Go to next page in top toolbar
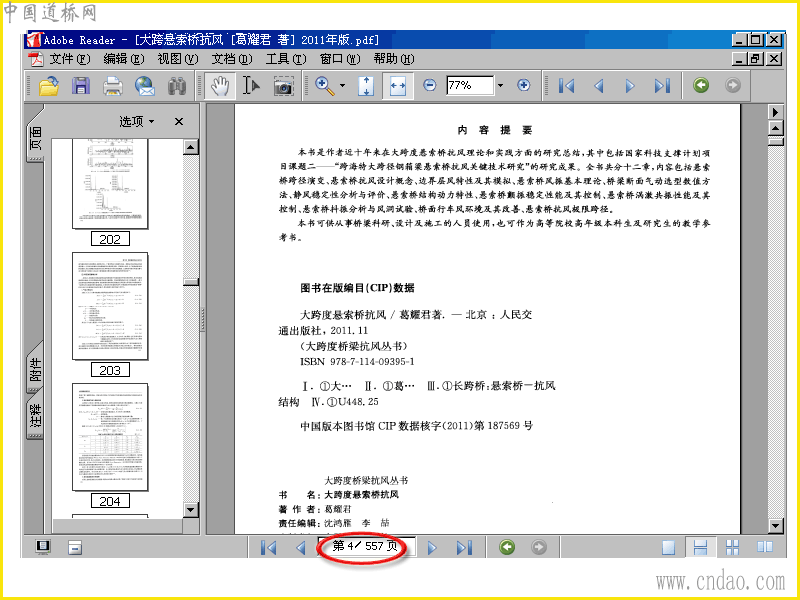The image size is (800, 600). (630, 86)
